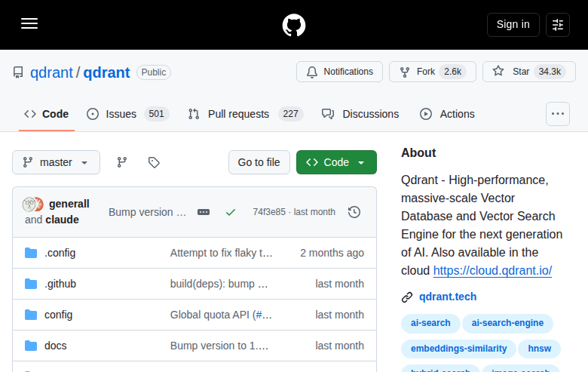Open the https://cloud.qdrant.io/ link

click(492, 271)
